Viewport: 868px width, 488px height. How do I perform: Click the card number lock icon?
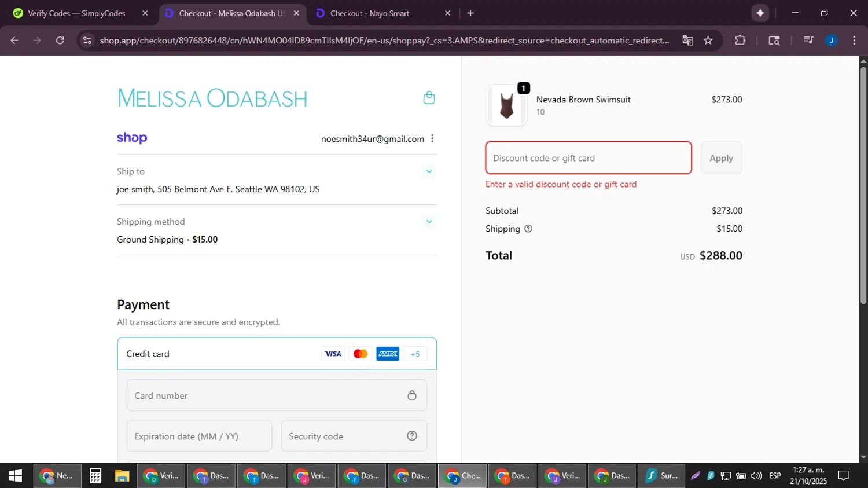412,395
